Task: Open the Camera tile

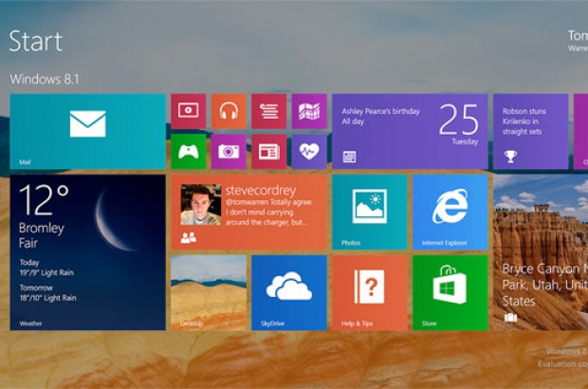Action: 229,152
